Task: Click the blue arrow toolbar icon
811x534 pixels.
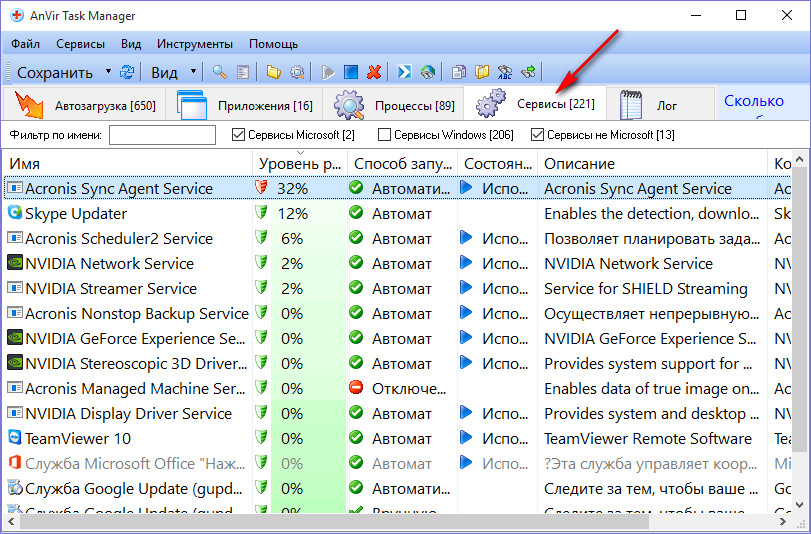Action: (404, 72)
